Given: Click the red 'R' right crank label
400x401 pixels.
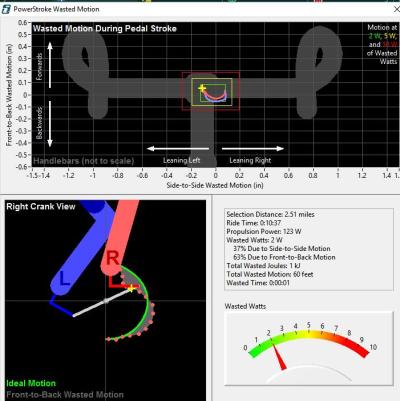Looking at the screenshot, I should point(112,258).
